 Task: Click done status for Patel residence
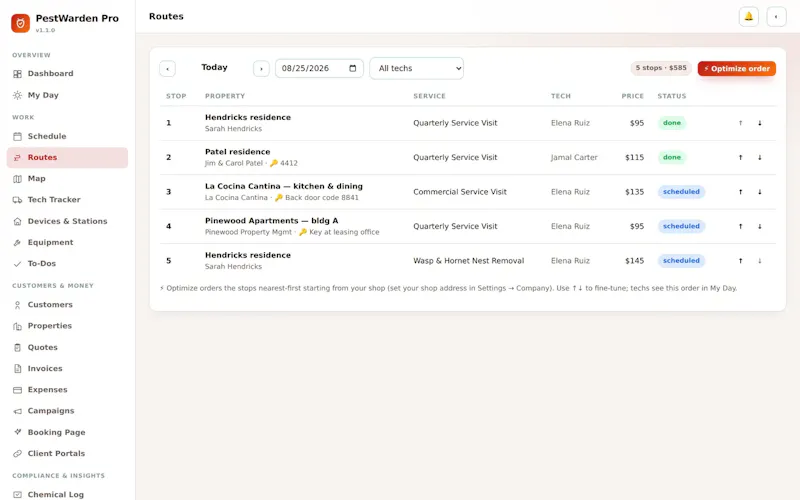672,158
